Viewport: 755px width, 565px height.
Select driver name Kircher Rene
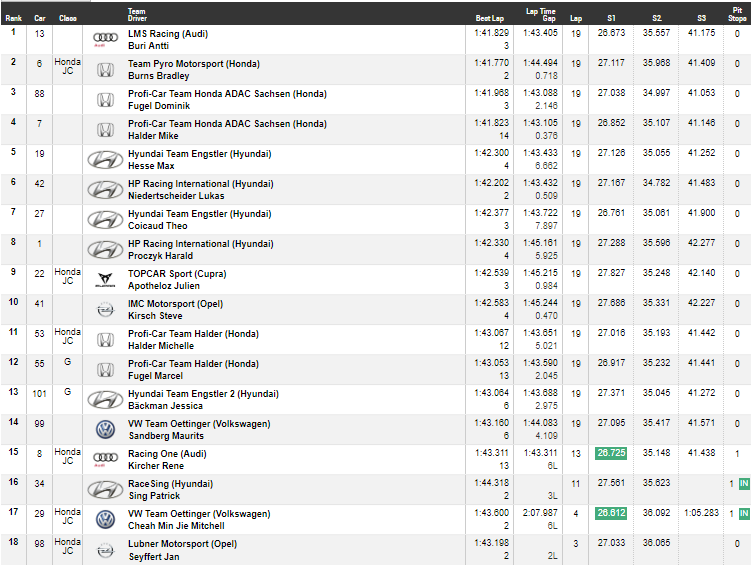[x=156, y=466]
